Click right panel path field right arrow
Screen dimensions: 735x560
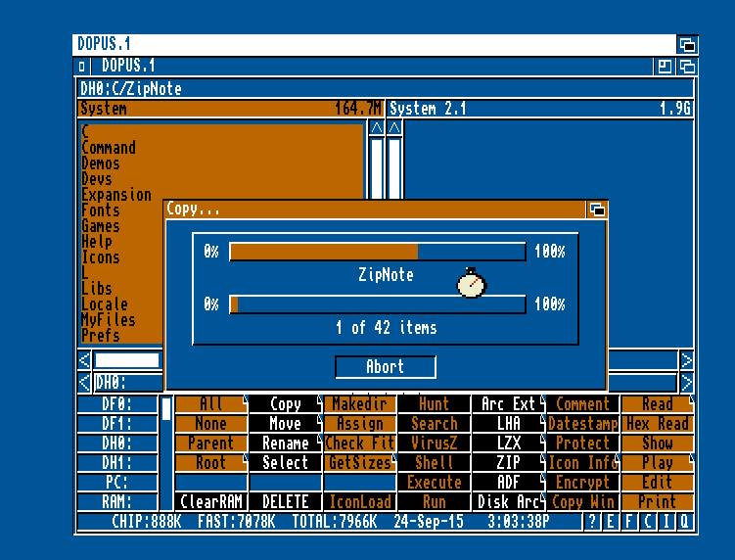tap(686, 382)
